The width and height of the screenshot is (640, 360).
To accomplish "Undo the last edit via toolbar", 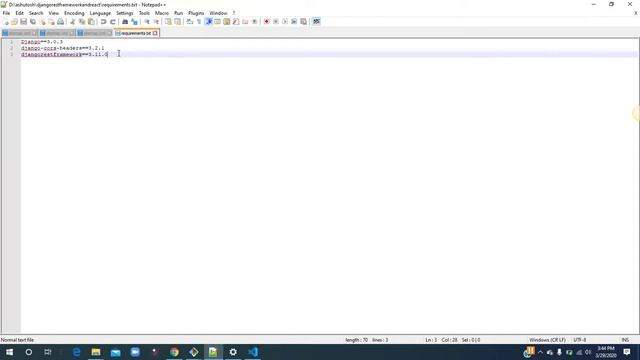I will 103,22.
